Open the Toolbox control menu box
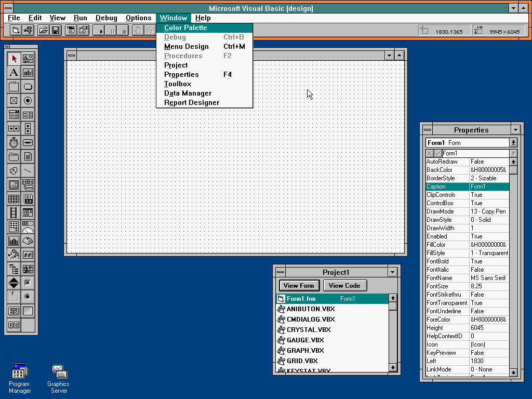This screenshot has height=399, width=532. pos(7,47)
